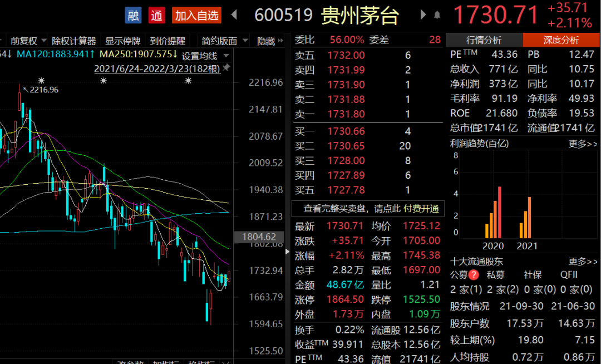601x364 pixels.
Task: Click the 2216.96 high annotation on the chart
Action: tap(41, 90)
